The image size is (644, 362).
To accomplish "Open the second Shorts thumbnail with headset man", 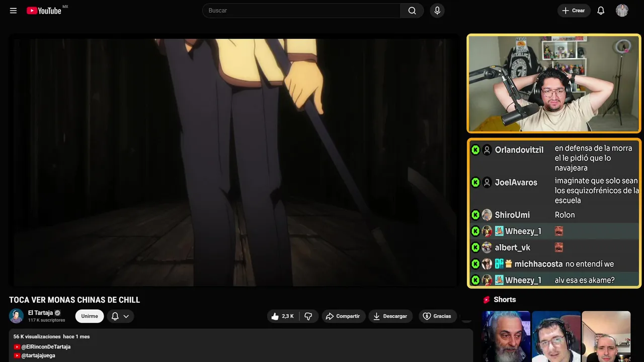I will [556, 336].
